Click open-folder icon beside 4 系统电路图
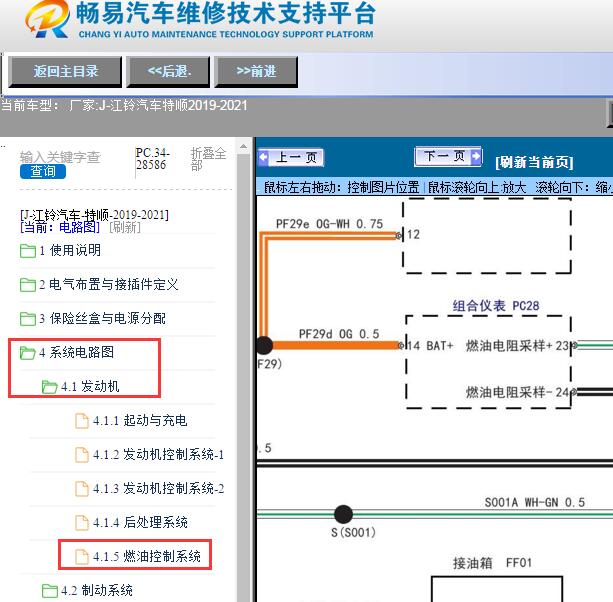Screen dimensions: 613x602 (x=28, y=353)
